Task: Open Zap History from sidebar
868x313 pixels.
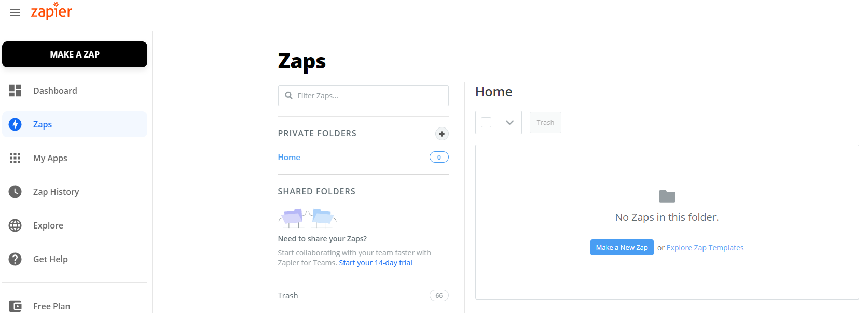Action: tap(56, 192)
